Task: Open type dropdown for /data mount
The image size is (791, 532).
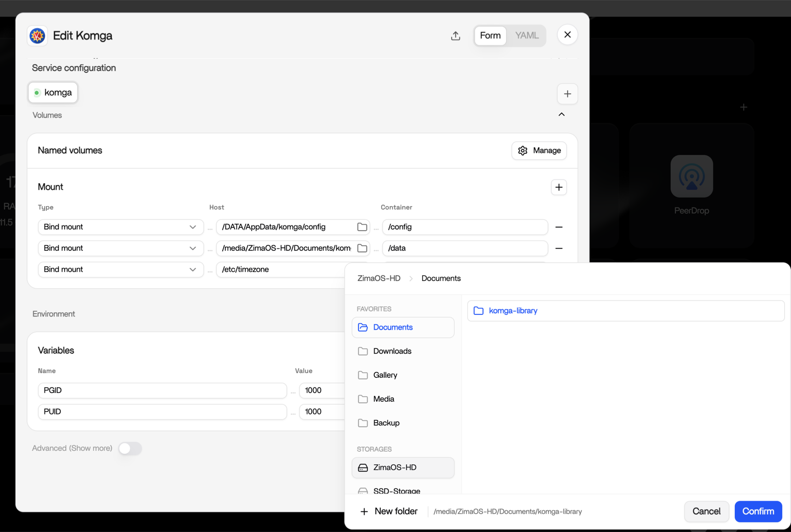Action: (120, 248)
